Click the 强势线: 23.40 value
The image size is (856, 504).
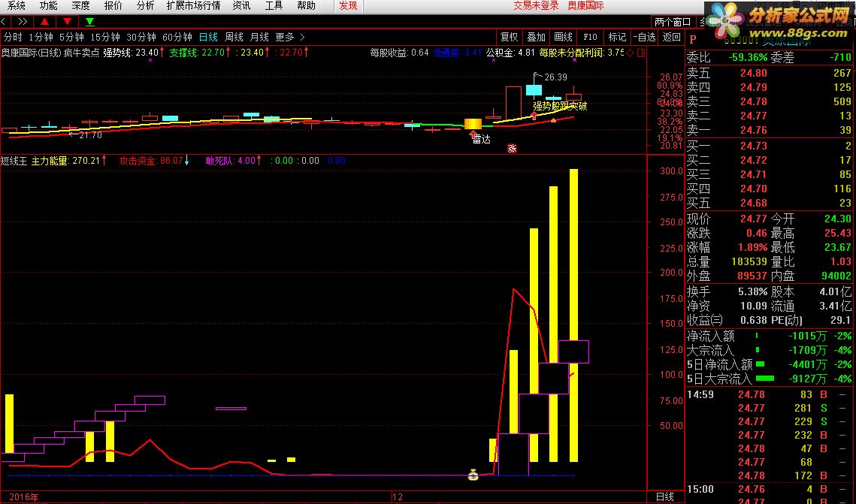[x=131, y=53]
